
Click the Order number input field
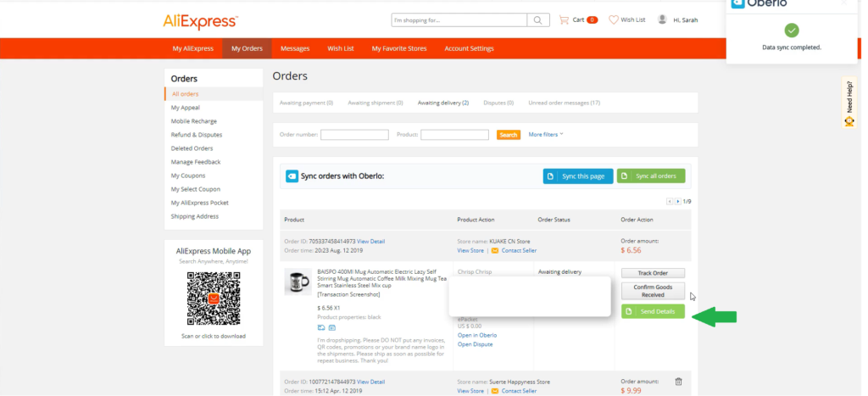click(354, 135)
